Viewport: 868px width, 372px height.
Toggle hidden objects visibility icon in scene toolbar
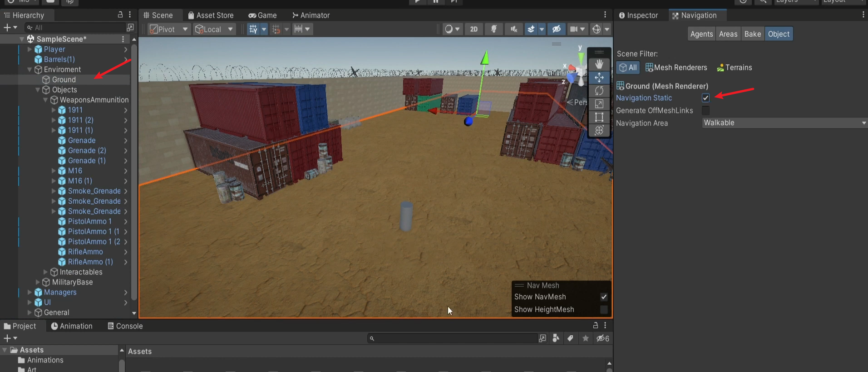coord(556,29)
